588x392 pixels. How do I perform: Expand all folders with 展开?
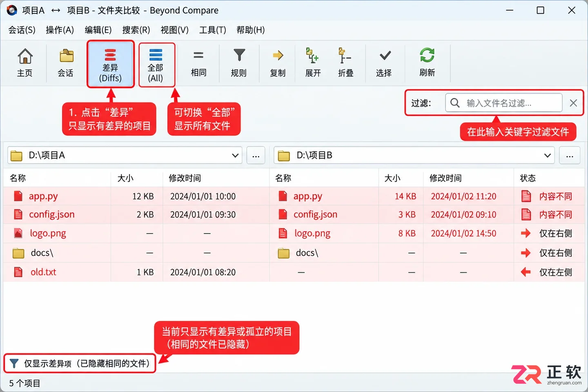tap(313, 63)
